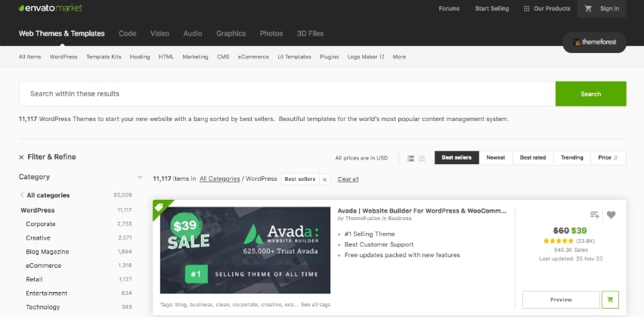Go back with All categories arrow

tap(22, 195)
